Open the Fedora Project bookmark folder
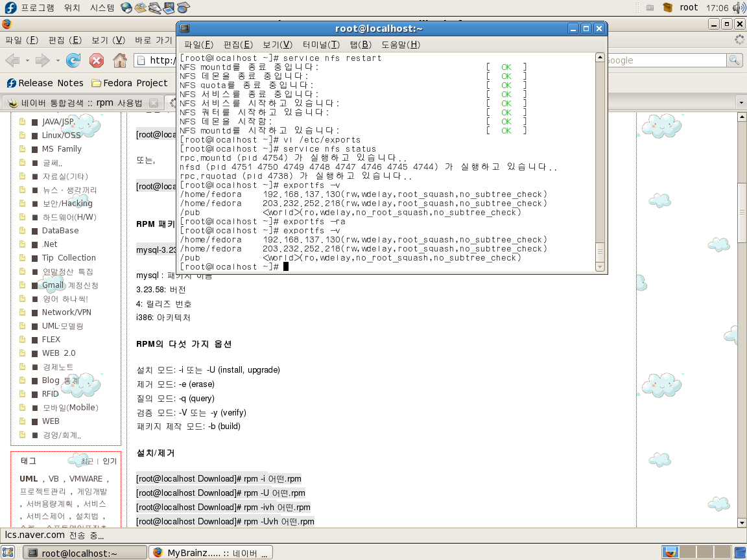This screenshot has height=560, width=747. point(130,83)
